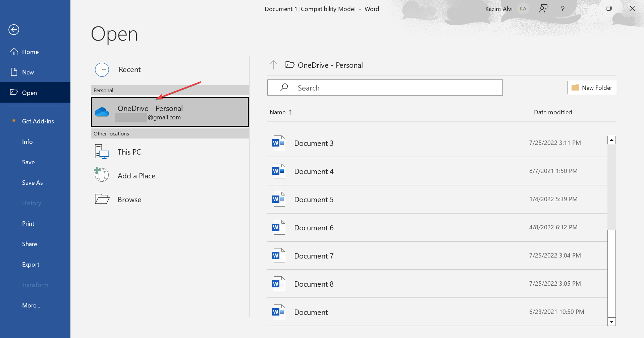Click the file list scrollbar thumb
The width and height of the screenshot is (644, 338).
coord(611,273)
